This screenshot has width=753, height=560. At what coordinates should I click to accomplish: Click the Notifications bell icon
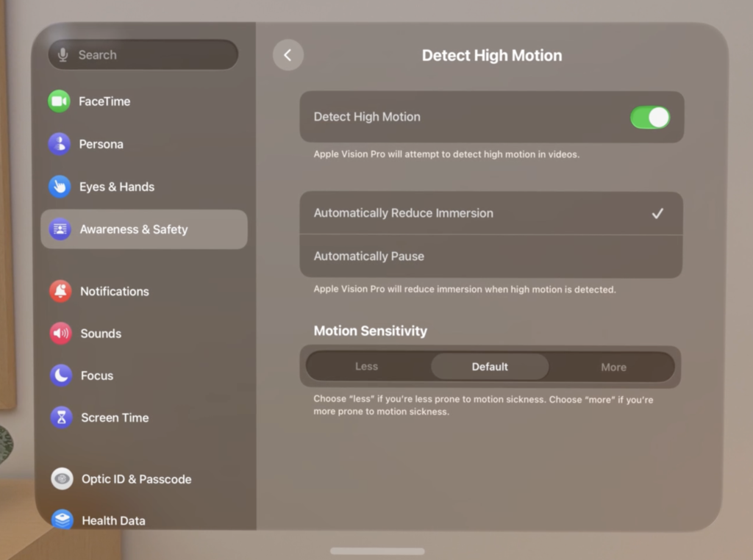tap(60, 291)
